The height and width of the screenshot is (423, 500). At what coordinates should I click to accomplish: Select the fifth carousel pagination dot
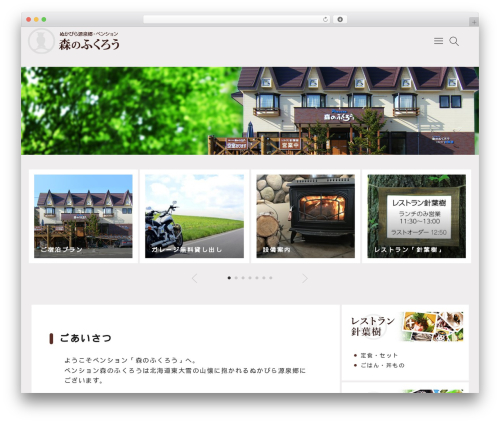(257, 278)
